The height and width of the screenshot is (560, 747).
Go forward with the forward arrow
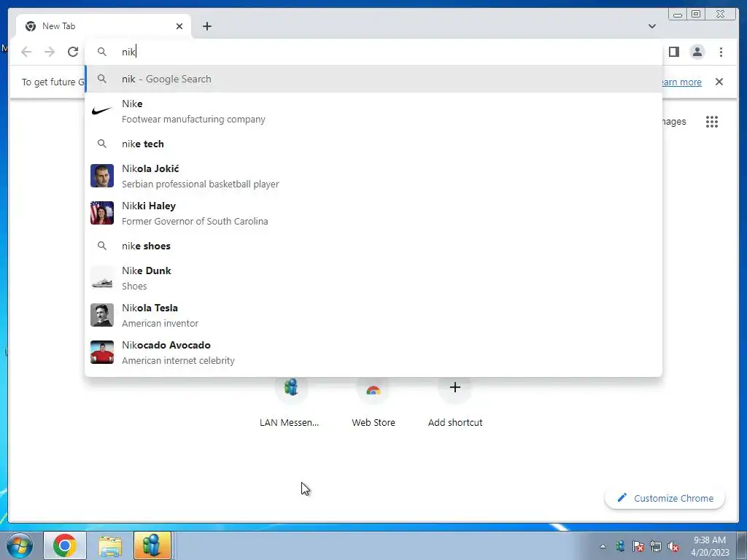[50, 52]
